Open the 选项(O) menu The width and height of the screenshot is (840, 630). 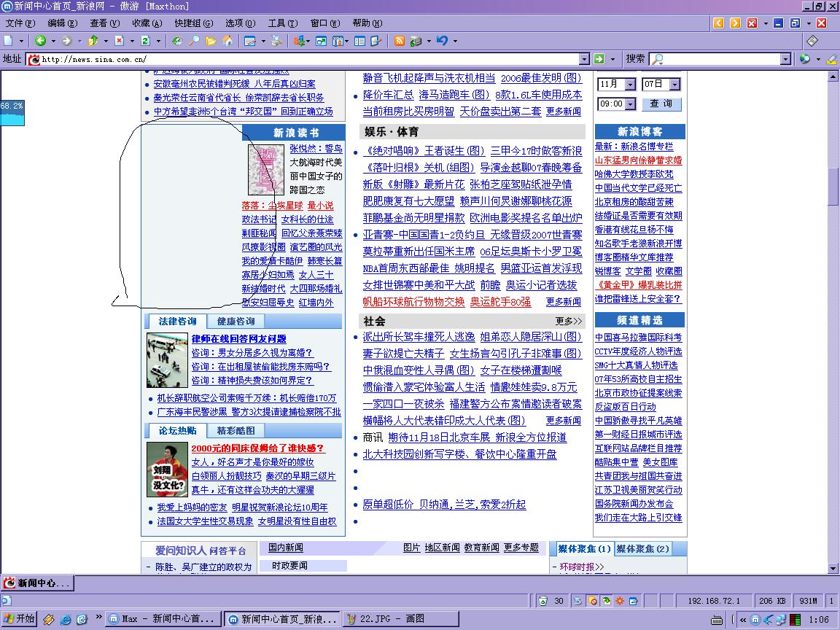[240, 23]
